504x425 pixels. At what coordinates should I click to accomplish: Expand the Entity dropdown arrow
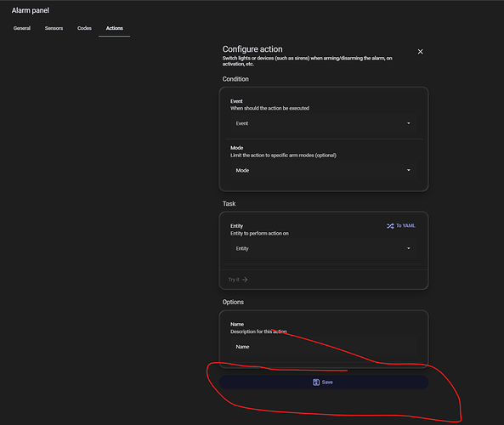point(409,248)
